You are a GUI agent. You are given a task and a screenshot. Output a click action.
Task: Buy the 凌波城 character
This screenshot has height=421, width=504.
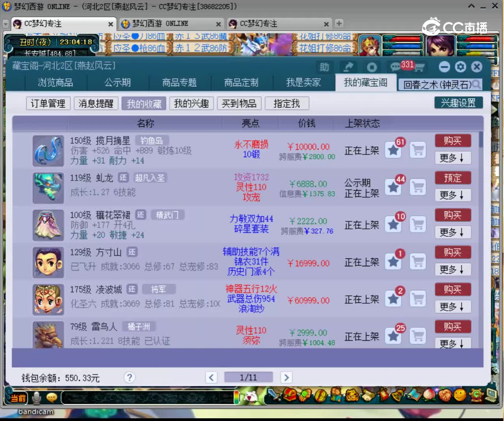pyautogui.click(x=453, y=290)
